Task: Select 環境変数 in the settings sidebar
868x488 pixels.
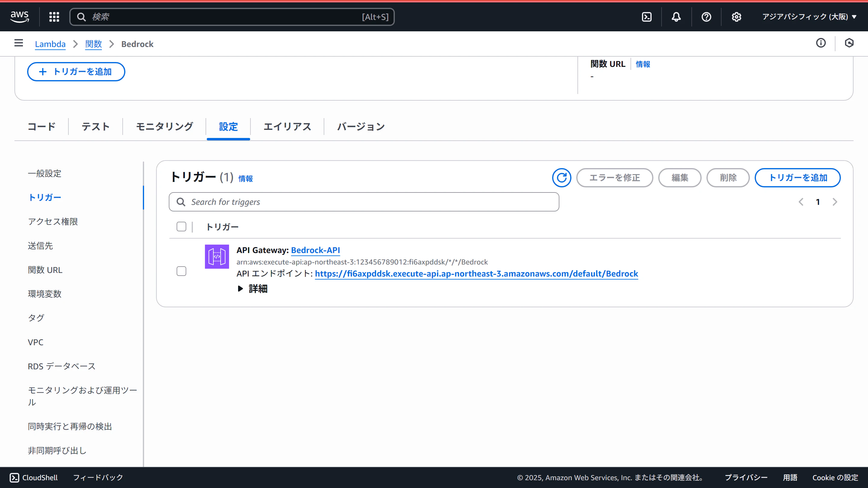Action: click(x=45, y=294)
